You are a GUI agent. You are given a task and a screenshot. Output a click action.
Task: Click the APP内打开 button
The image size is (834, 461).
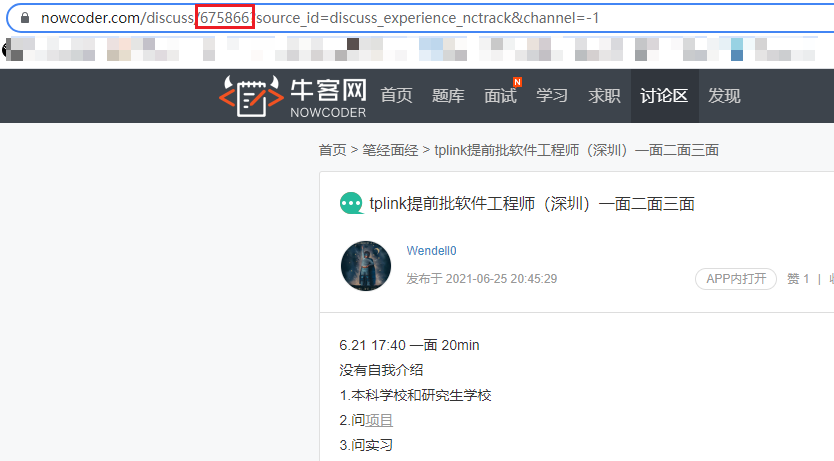pos(736,279)
